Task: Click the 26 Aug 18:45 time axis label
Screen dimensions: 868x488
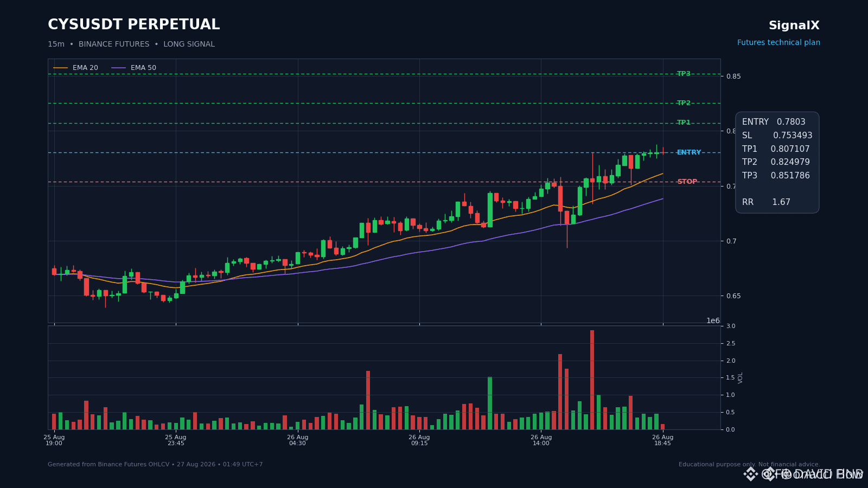Action: (663, 440)
